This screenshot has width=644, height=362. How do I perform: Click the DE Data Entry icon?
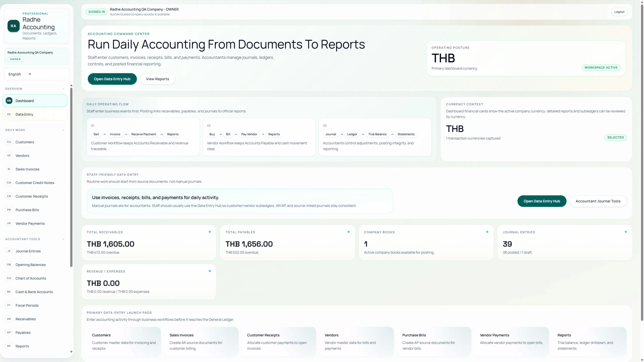[9, 114]
